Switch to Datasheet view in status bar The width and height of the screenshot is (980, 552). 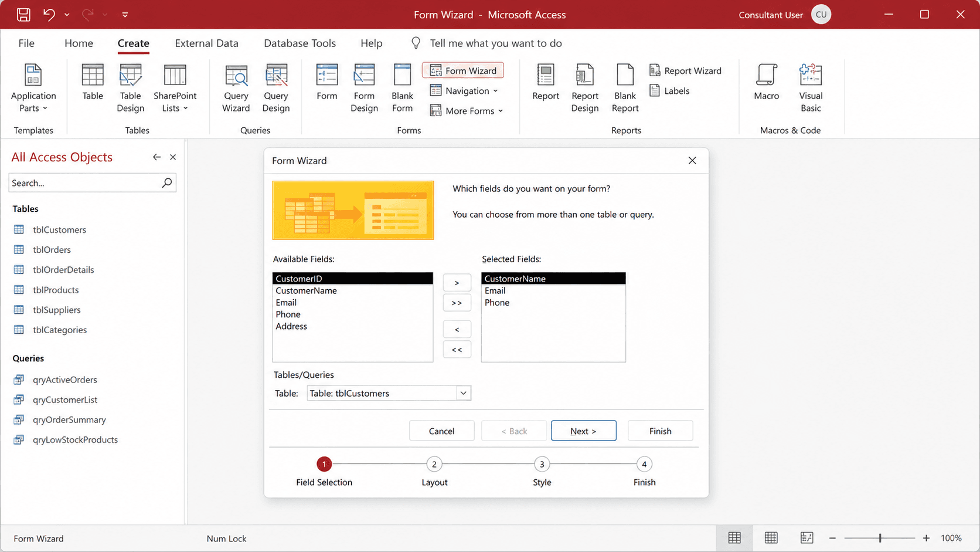(734, 538)
